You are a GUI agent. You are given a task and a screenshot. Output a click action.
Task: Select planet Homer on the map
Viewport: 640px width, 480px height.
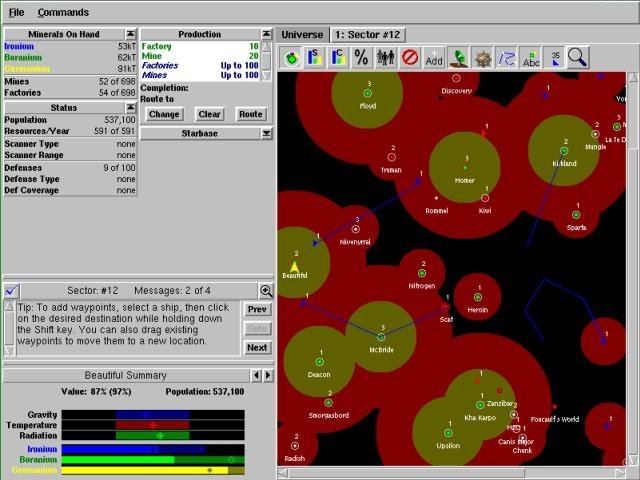[x=465, y=167]
